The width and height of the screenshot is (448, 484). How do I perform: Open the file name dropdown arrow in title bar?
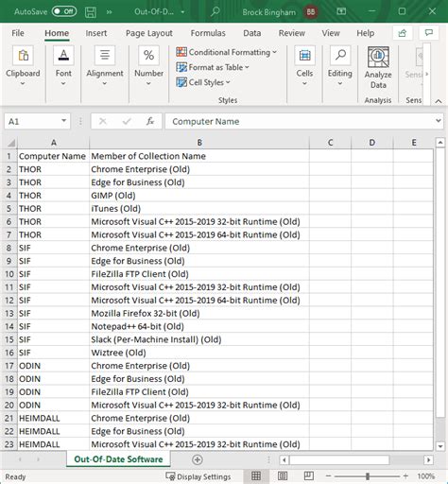click(x=182, y=12)
